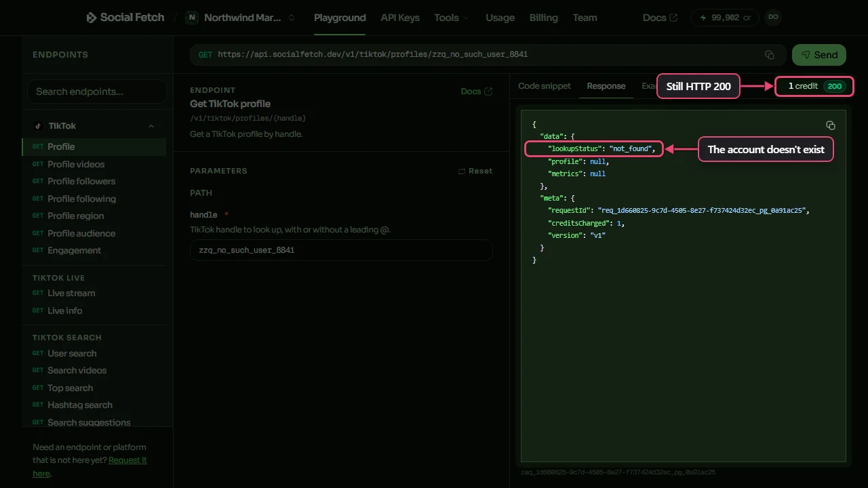Click the Social Fetch logo
Viewport: 868px width, 488px height.
click(125, 18)
